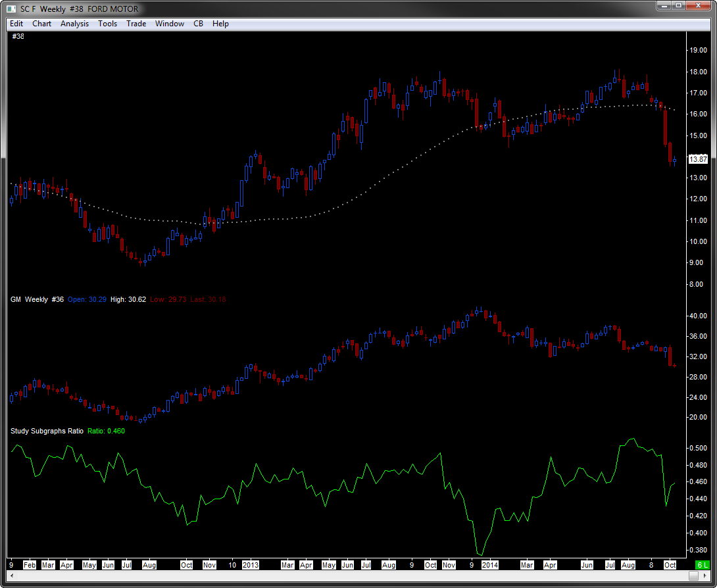
Task: Open the Edit menu
Action: pyautogui.click(x=16, y=24)
